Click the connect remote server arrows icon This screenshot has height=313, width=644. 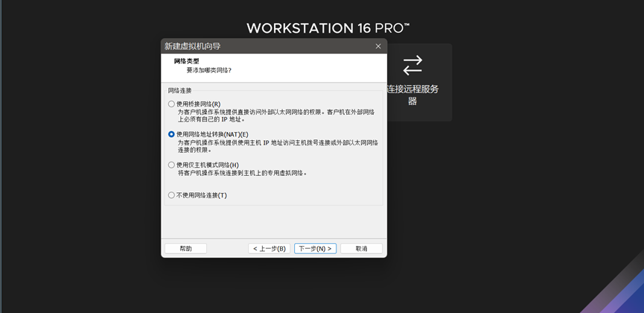[x=412, y=66]
